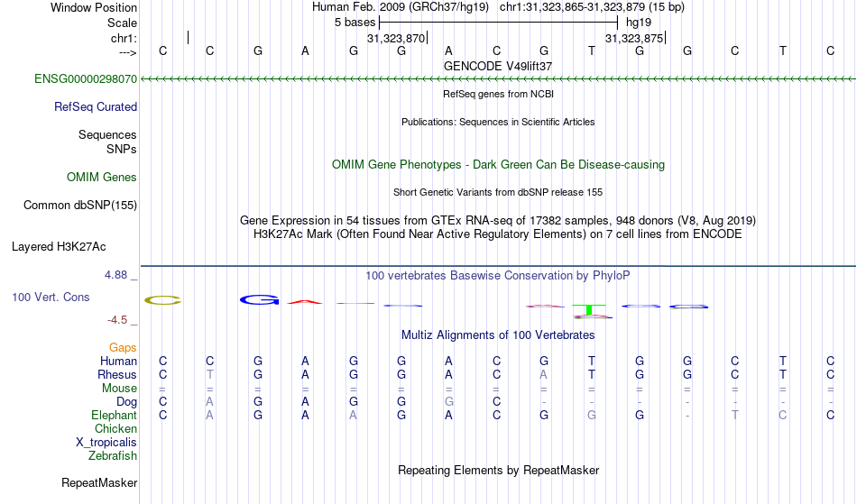Click the Dog species row label
Image resolution: width=857 pixels, height=504 pixels.
[x=127, y=401]
